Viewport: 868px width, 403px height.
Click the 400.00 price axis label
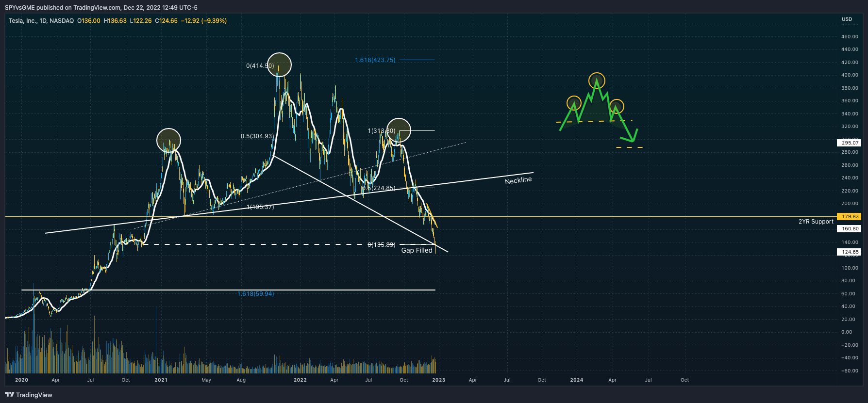tap(850, 75)
